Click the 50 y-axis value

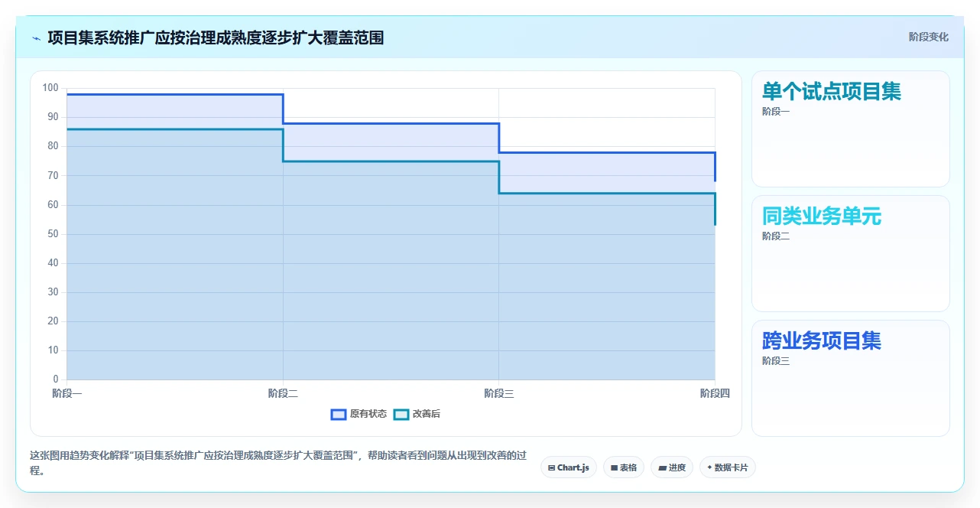click(53, 234)
